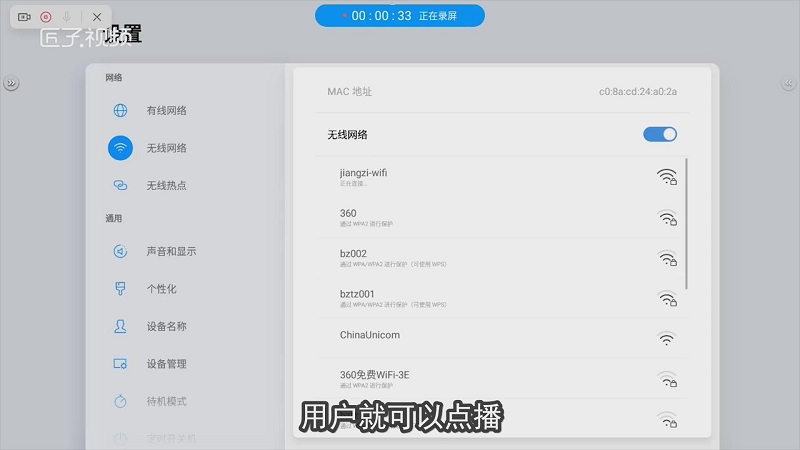Click the 声音和显示 speaker icon

120,251
